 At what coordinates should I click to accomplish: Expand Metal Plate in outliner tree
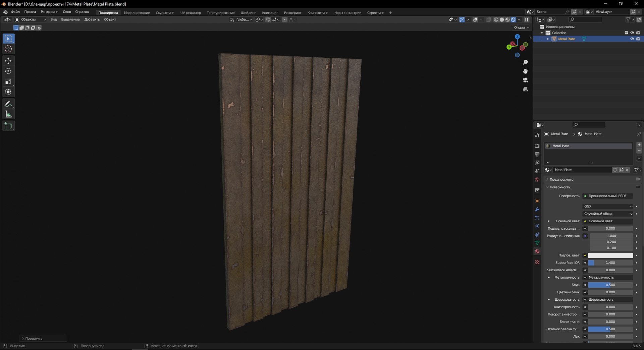coord(548,39)
